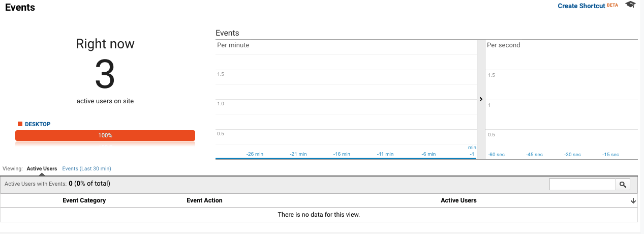Image resolution: width=644 pixels, height=234 pixels.
Task: Sort by the Event Category column
Action: 84,200
